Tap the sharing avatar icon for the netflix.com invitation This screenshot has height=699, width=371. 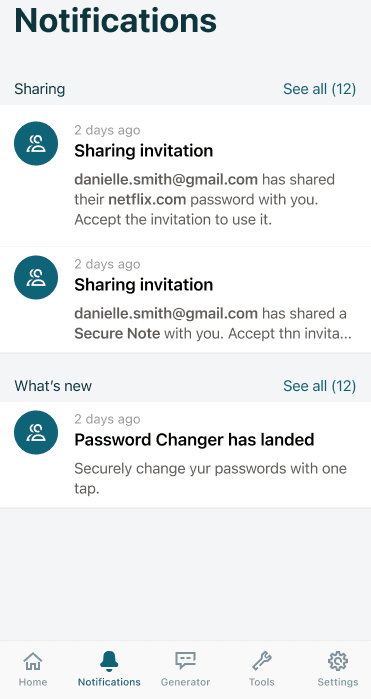(36, 144)
